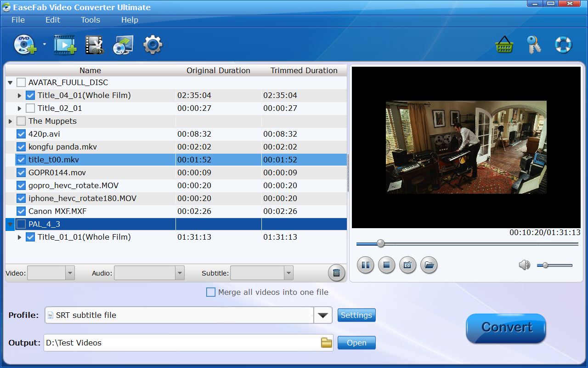Click the Open output folder button
The width and height of the screenshot is (588, 368).
coord(356,343)
